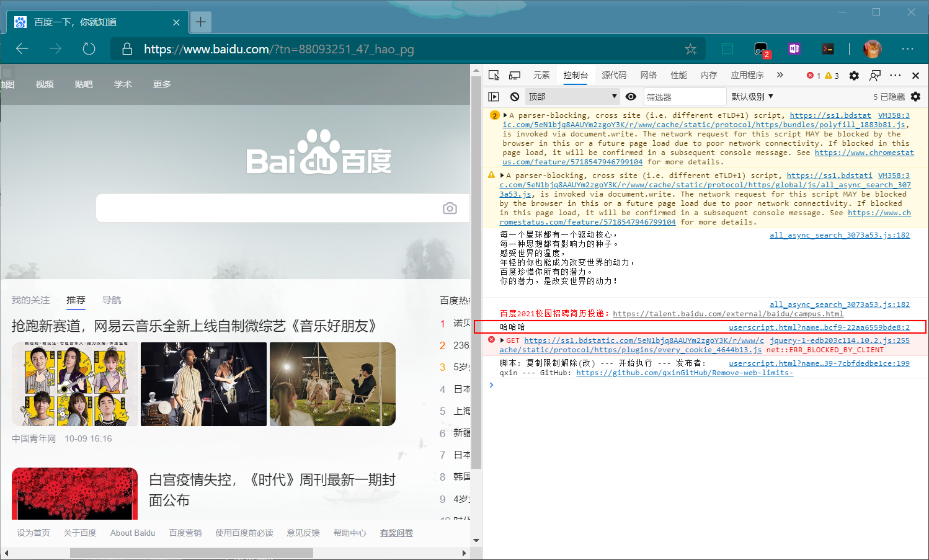Click the console prompt input line
The image size is (929, 560).
coord(706,385)
